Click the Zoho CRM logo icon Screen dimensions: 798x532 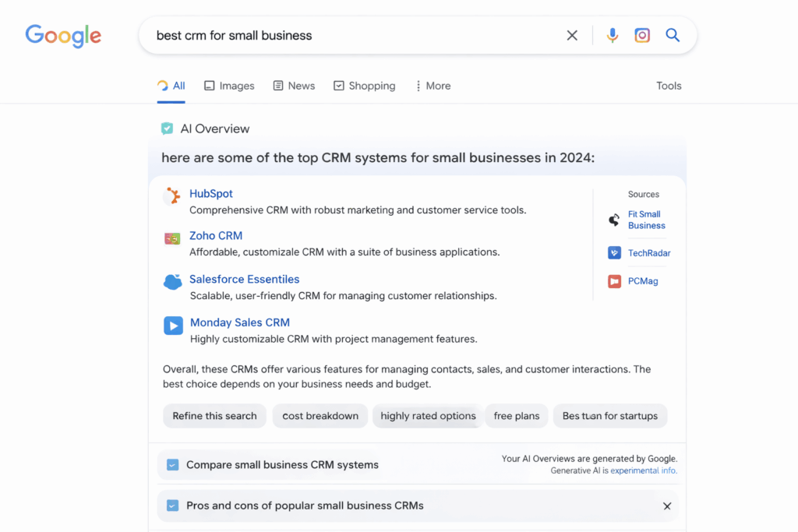click(172, 238)
